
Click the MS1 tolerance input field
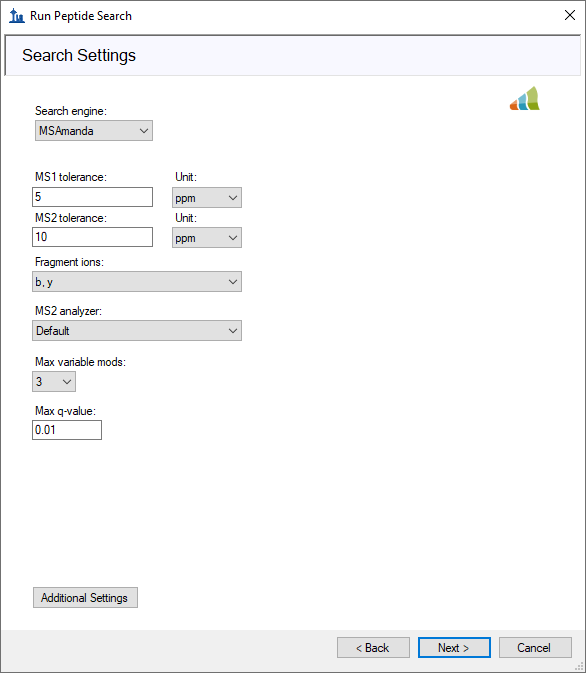pyautogui.click(x=92, y=197)
